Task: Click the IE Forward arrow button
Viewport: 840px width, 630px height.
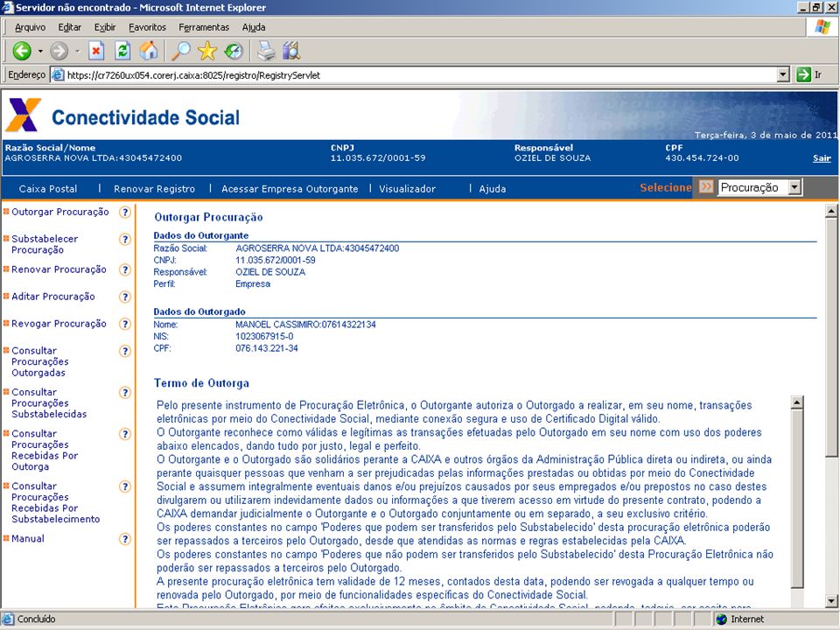Action: click(x=59, y=52)
